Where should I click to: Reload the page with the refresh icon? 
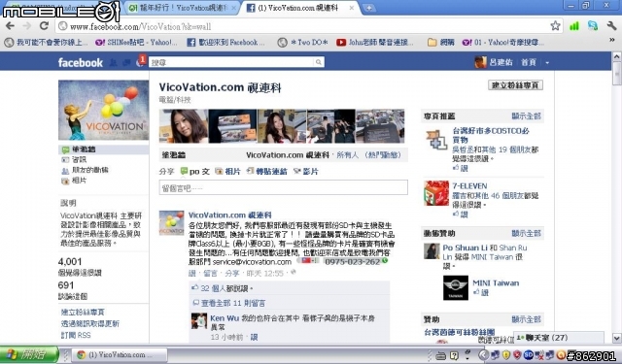coord(44,26)
